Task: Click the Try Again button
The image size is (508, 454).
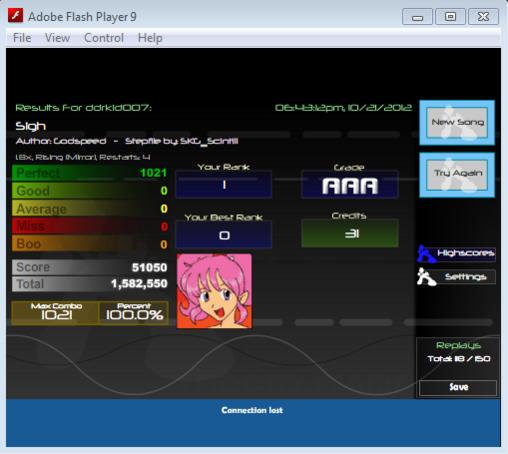Action: coord(457,175)
